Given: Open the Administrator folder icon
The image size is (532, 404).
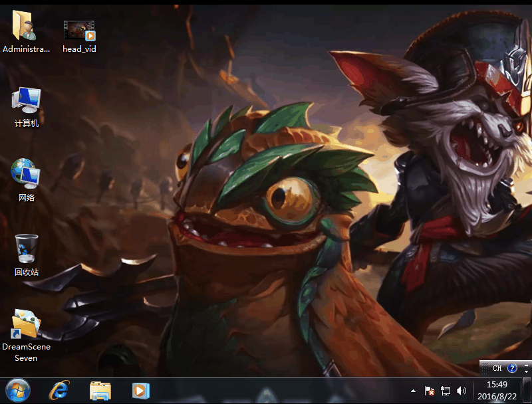Looking at the screenshot, I should 26,27.
